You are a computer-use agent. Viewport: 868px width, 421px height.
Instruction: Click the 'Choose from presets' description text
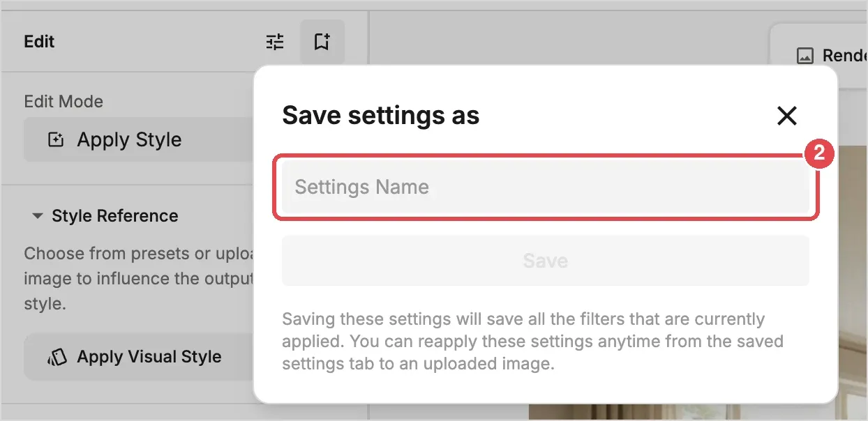click(138, 279)
